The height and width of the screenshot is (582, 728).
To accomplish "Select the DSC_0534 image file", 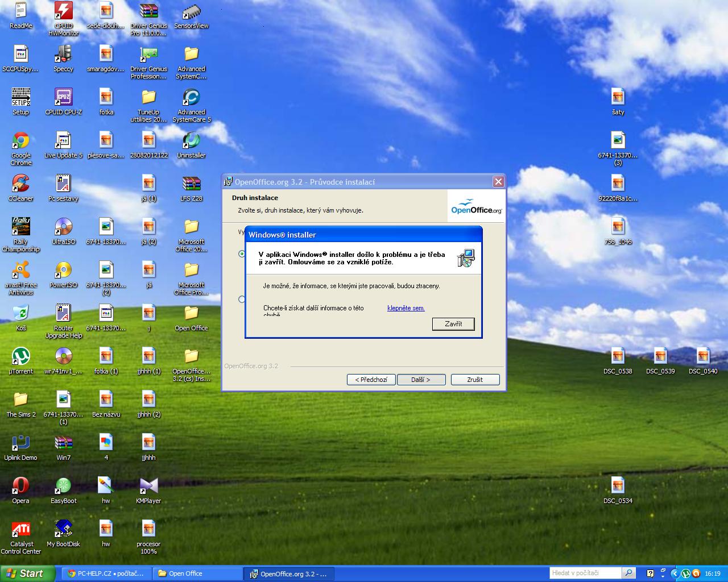I will point(618,490).
